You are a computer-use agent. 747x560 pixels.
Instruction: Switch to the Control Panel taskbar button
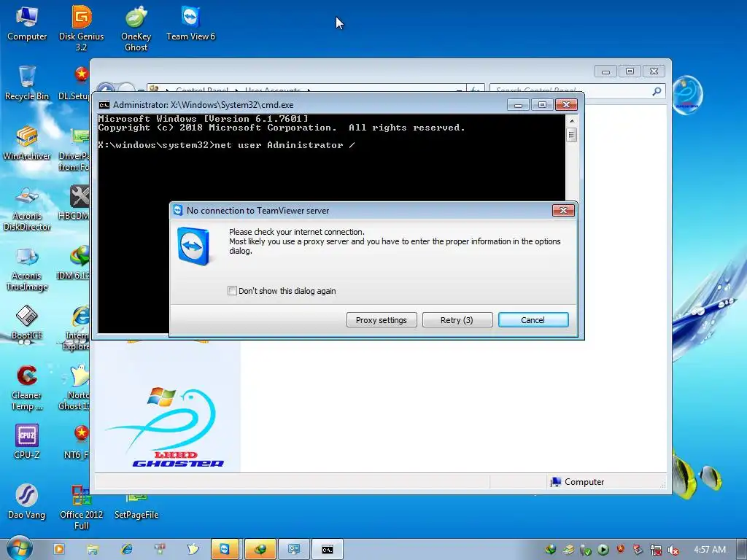[293, 549]
